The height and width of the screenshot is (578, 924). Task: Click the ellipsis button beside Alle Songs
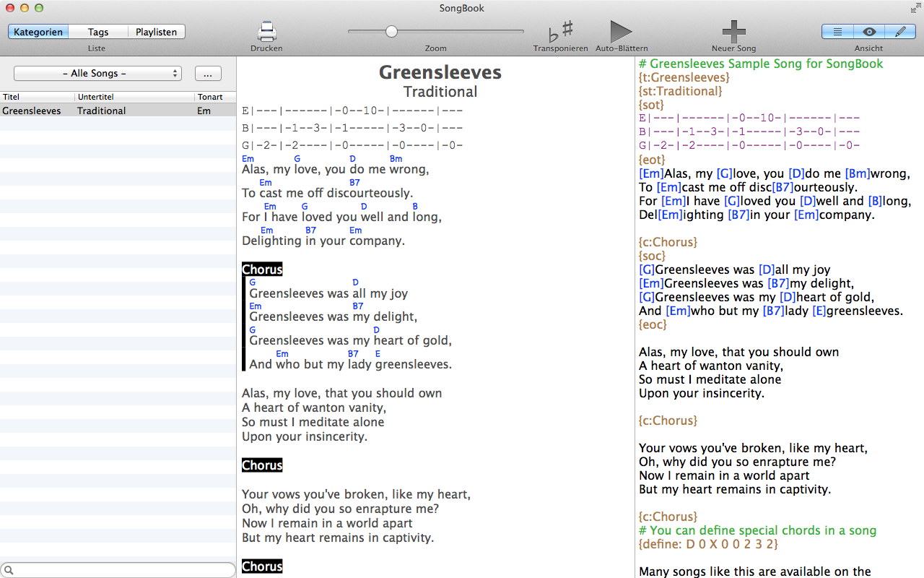click(x=208, y=74)
